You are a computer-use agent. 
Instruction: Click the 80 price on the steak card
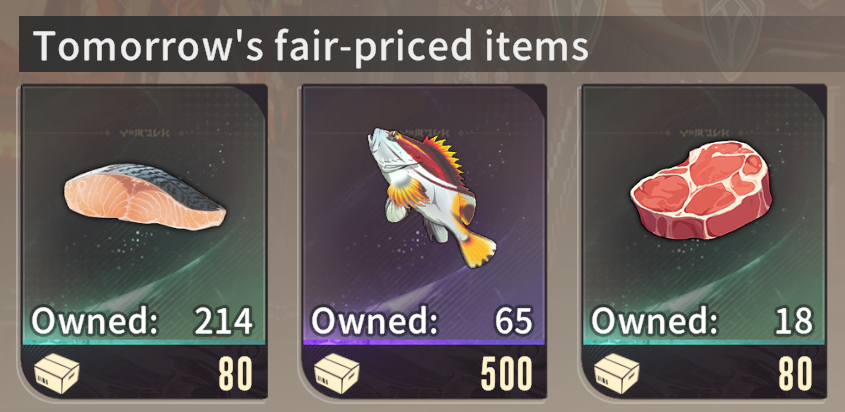(x=795, y=373)
